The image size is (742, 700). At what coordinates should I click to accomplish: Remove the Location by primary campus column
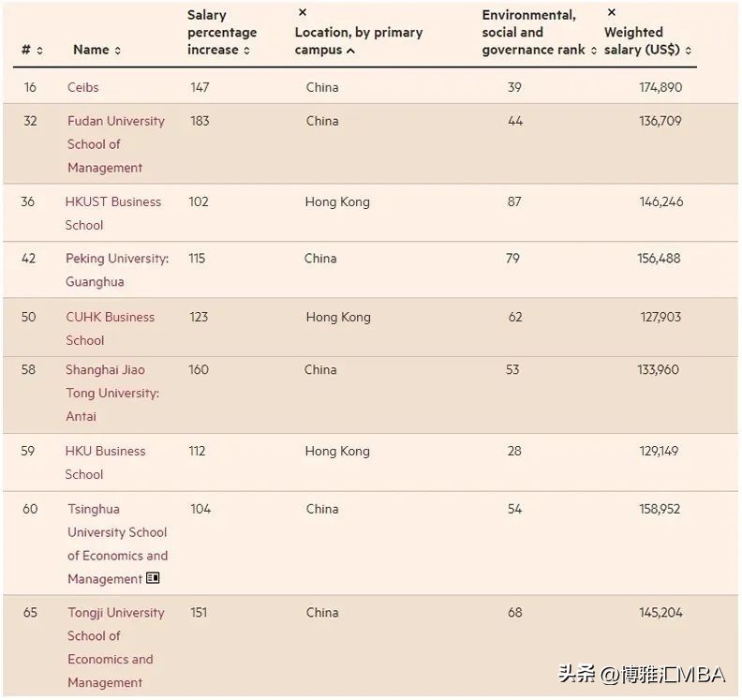click(303, 12)
